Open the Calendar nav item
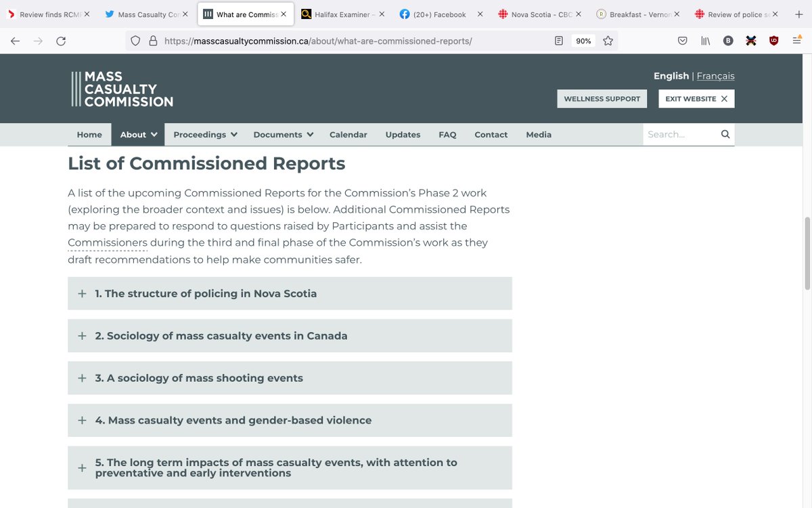This screenshot has height=508, width=812. [348, 134]
